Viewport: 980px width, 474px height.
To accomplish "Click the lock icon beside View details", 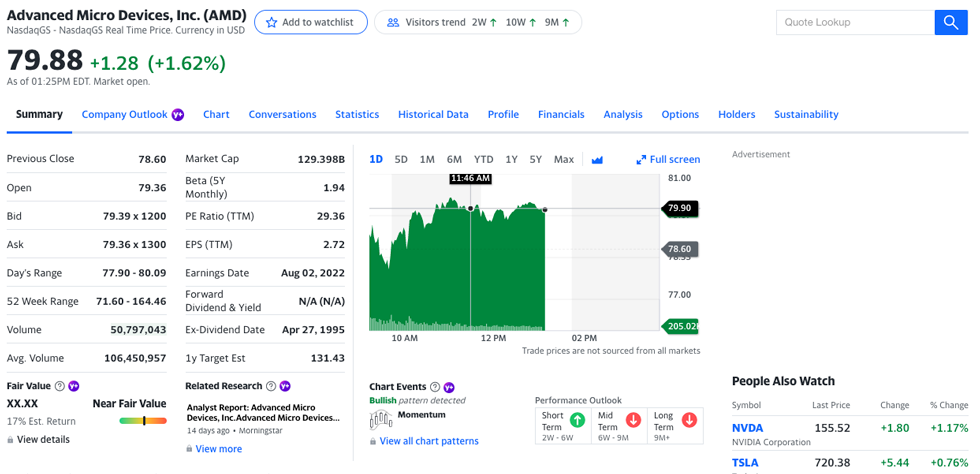I will [x=10, y=440].
